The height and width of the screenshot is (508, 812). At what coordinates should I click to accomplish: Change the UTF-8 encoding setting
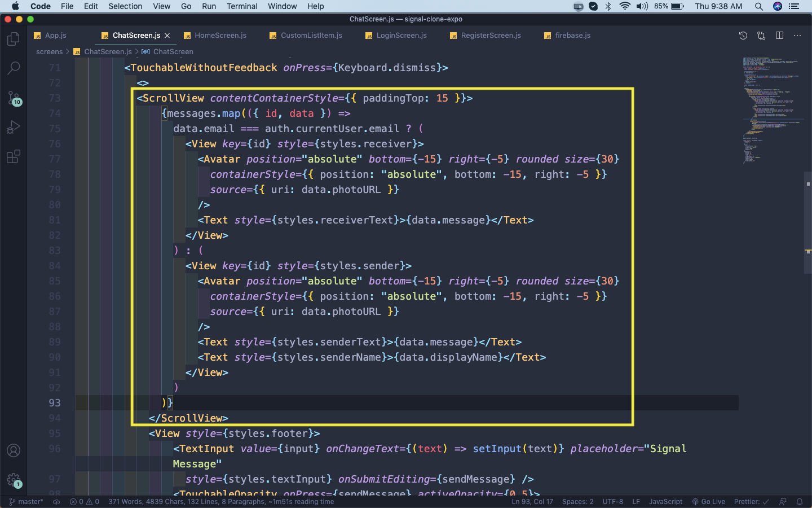613,502
